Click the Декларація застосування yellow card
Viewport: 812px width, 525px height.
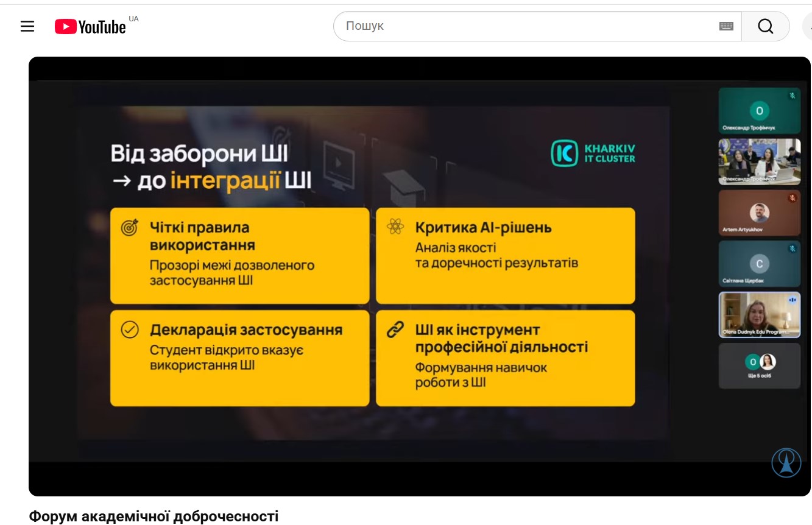point(239,358)
